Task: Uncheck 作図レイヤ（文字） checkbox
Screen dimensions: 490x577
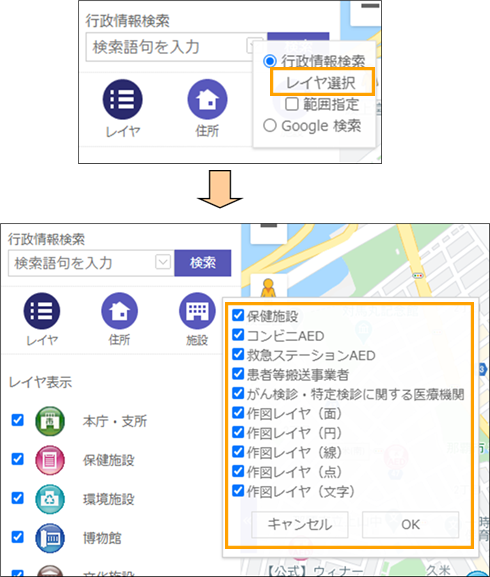Action: [238, 491]
